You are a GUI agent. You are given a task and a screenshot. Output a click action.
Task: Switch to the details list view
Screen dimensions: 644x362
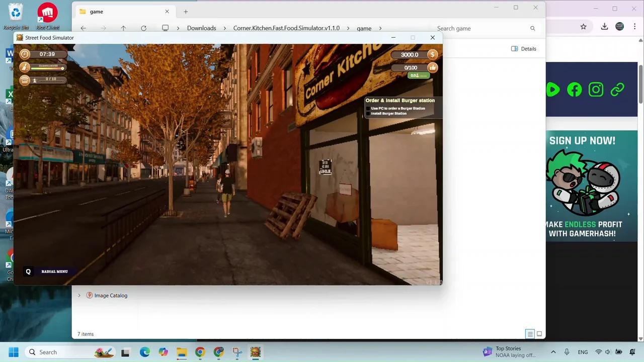(530, 333)
